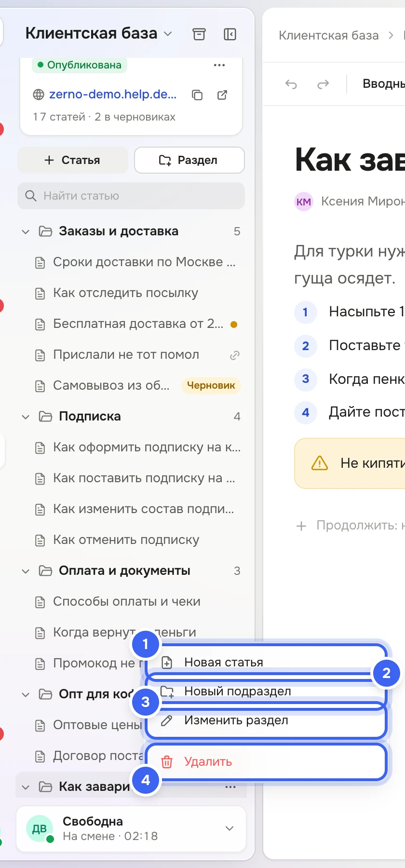The width and height of the screenshot is (405, 868).
Task: Click list step 1 Насыпьте
Action: [367, 312]
